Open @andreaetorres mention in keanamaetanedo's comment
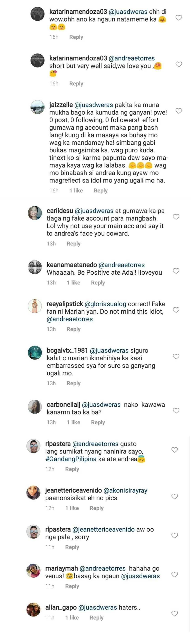This screenshot has width=194, height=644. (122, 265)
